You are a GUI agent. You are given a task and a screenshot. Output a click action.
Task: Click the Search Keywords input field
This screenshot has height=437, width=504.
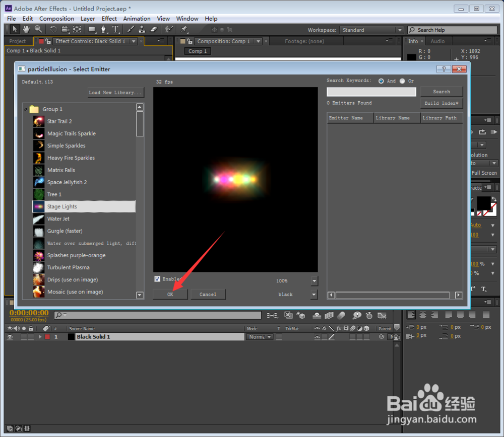(x=371, y=92)
